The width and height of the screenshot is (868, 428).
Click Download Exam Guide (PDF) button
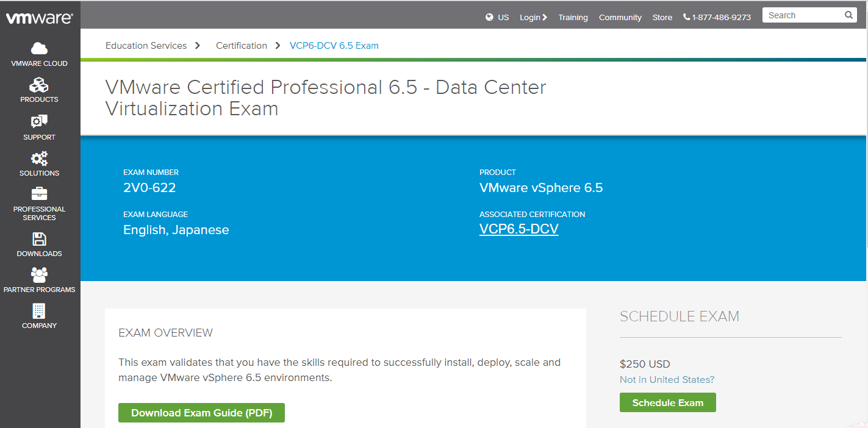coord(201,413)
